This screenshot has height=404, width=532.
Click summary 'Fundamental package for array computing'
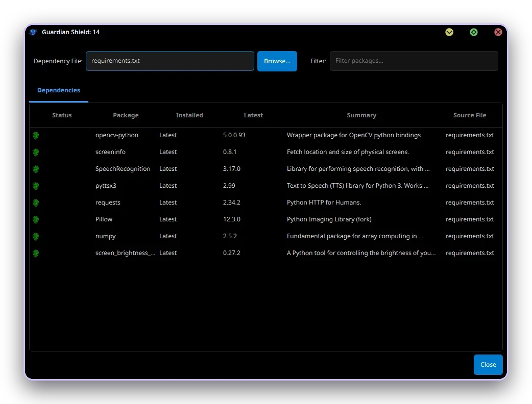(x=355, y=236)
